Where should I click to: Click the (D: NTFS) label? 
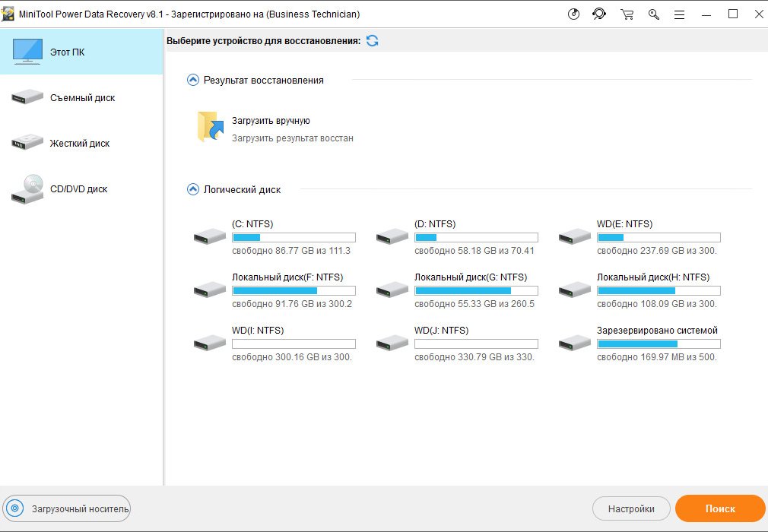(x=435, y=224)
